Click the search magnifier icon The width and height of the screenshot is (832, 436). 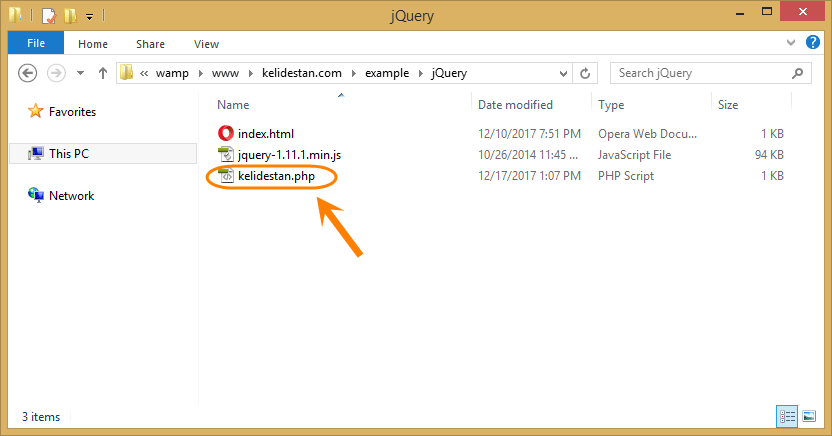797,73
